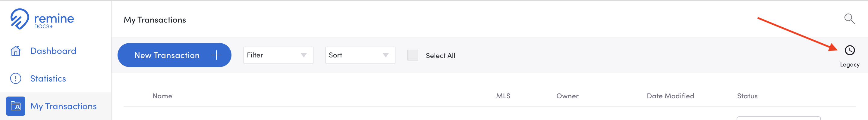868x120 pixels.
Task: Click the Sort dropdown arrow
Action: click(x=386, y=55)
